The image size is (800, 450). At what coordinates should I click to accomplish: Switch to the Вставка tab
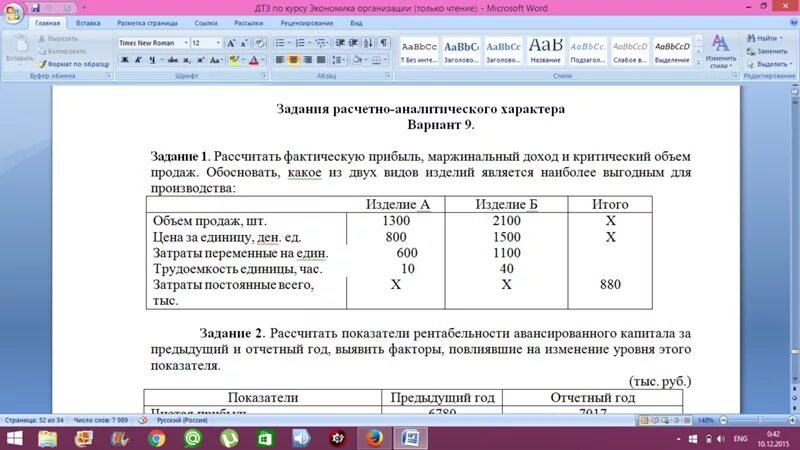88,23
